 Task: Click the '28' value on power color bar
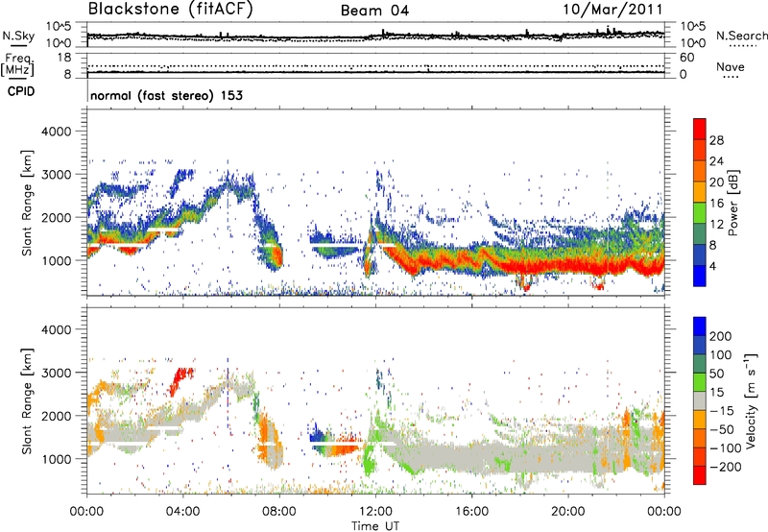pyautogui.click(x=716, y=140)
